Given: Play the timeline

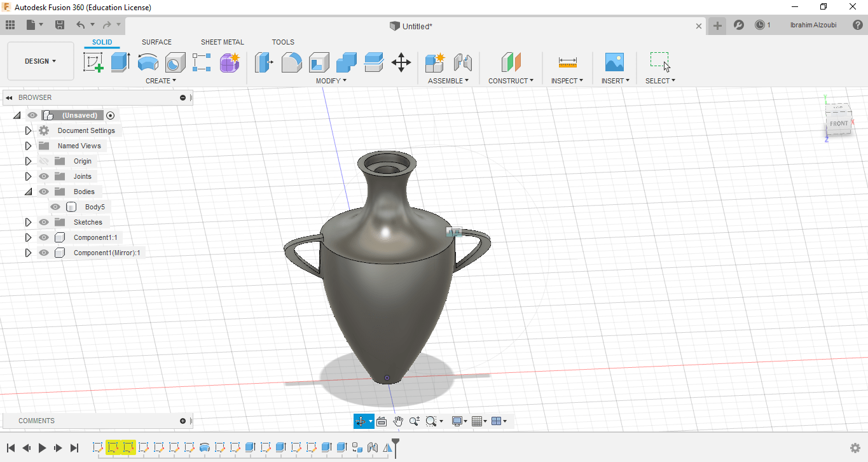Looking at the screenshot, I should coord(42,448).
